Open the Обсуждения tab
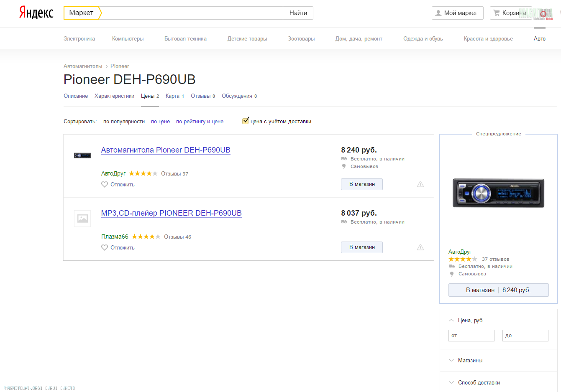Image resolution: width=561 pixels, height=392 pixels. (239, 96)
